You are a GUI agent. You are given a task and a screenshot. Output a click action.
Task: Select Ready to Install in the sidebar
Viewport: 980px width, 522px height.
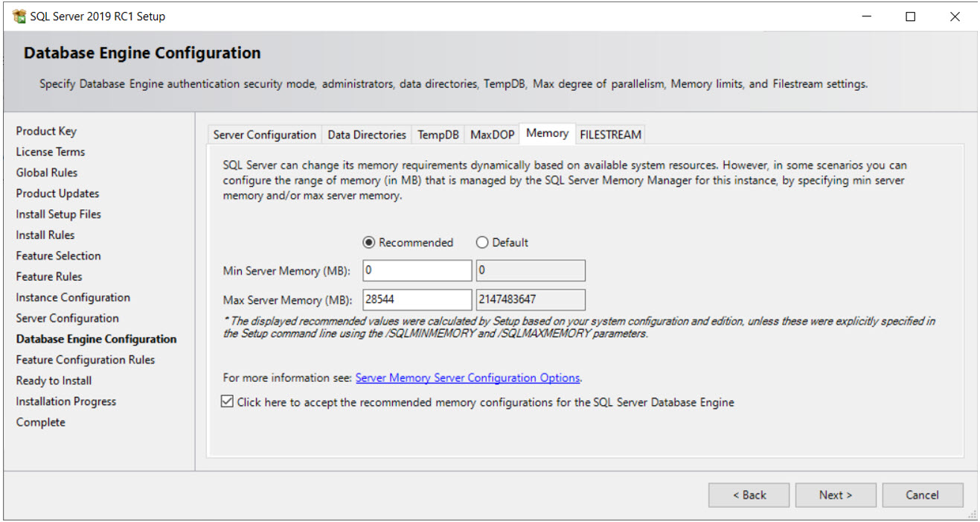[54, 380]
